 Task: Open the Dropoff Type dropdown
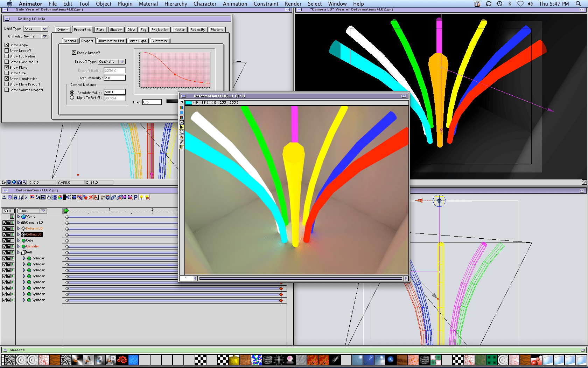[112, 62]
